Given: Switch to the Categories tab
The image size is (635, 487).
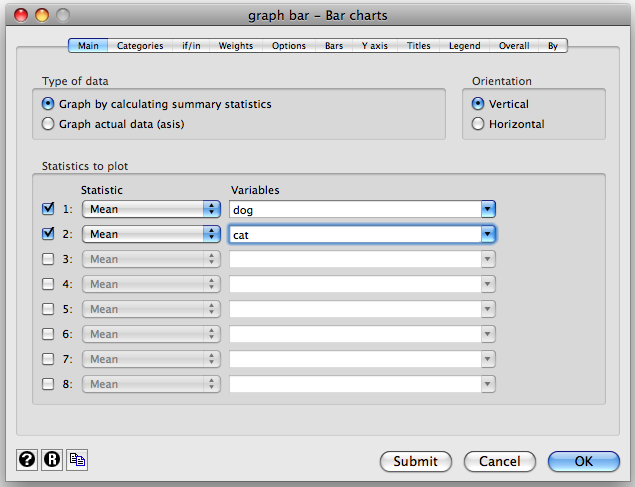Looking at the screenshot, I should (140, 45).
